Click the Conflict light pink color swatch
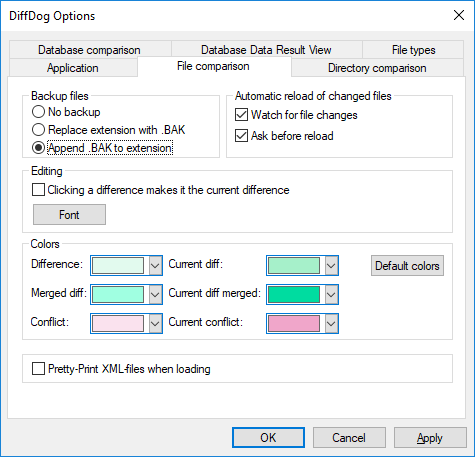This screenshot has width=475, height=457. (118, 323)
